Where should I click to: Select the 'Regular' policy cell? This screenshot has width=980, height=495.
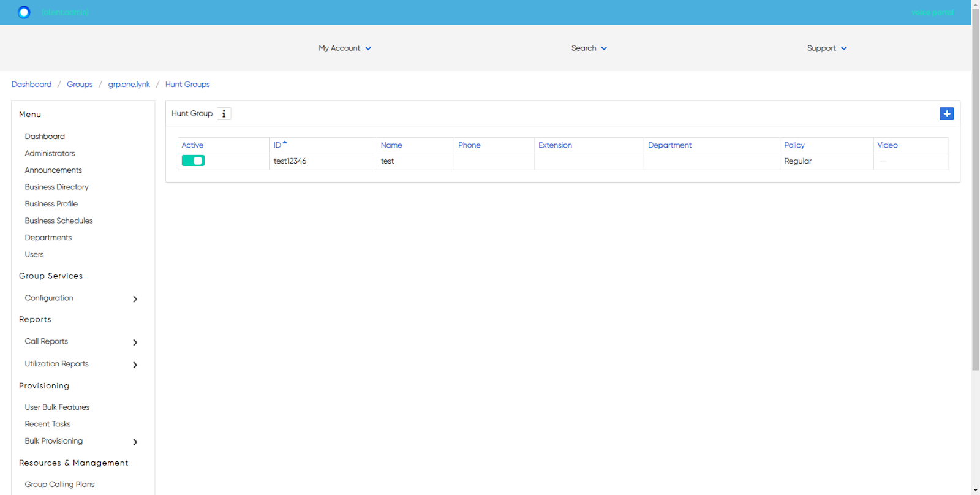tap(826, 161)
